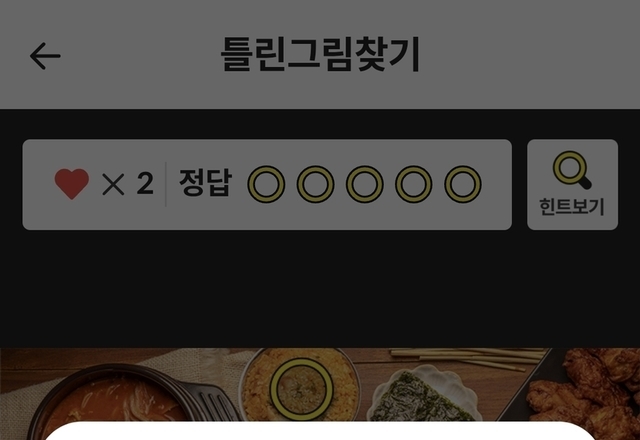The height and width of the screenshot is (440, 640).
Task: Tap the second 정답 answer circle
Action: pos(316,184)
